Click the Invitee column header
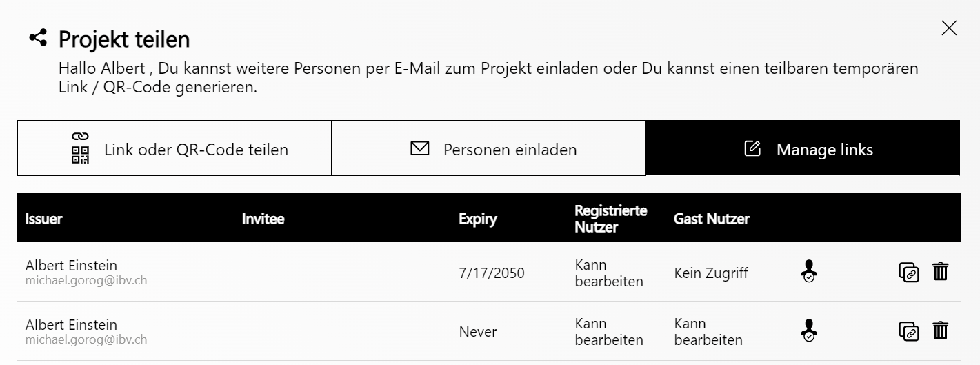This screenshot has height=365, width=980. click(x=263, y=219)
